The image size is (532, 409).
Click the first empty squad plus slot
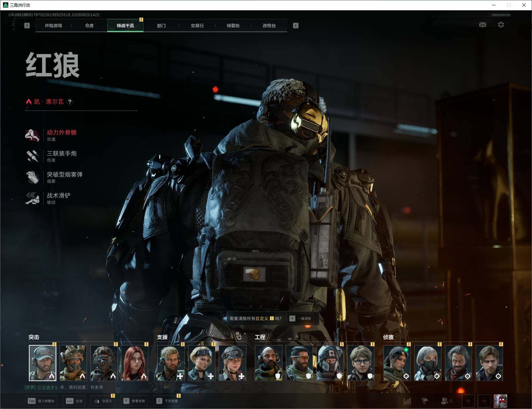[468, 401]
